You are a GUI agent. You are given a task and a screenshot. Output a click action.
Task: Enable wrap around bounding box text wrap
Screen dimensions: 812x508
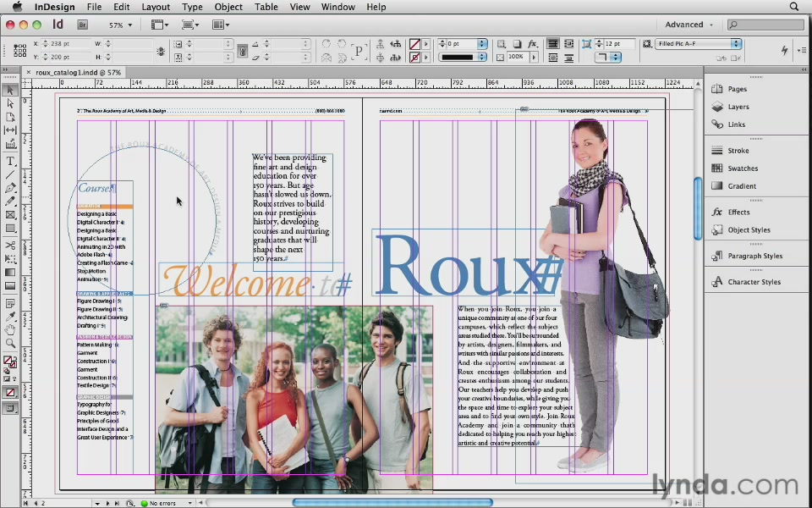point(569,44)
